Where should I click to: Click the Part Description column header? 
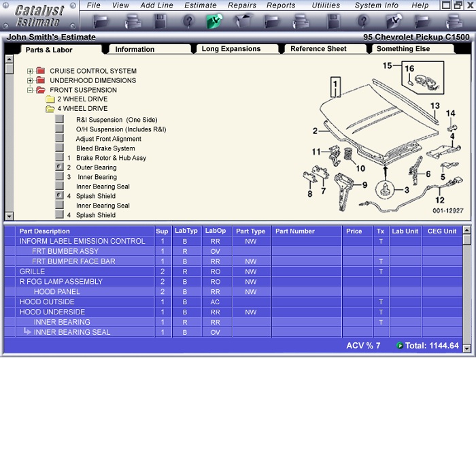[85, 231]
